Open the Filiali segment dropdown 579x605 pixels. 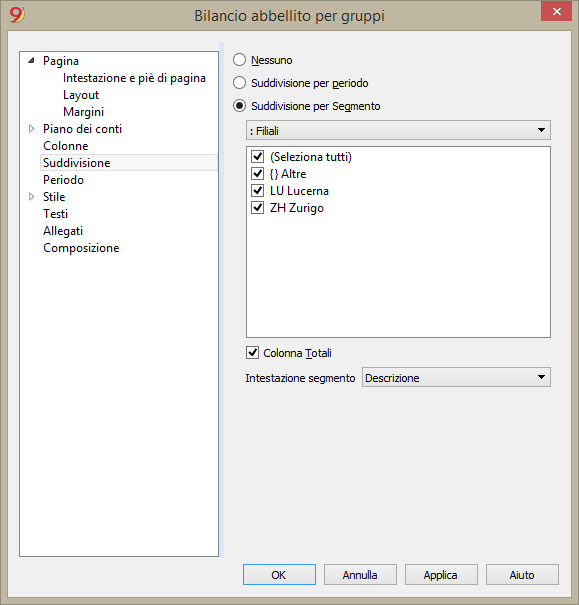tap(398, 130)
